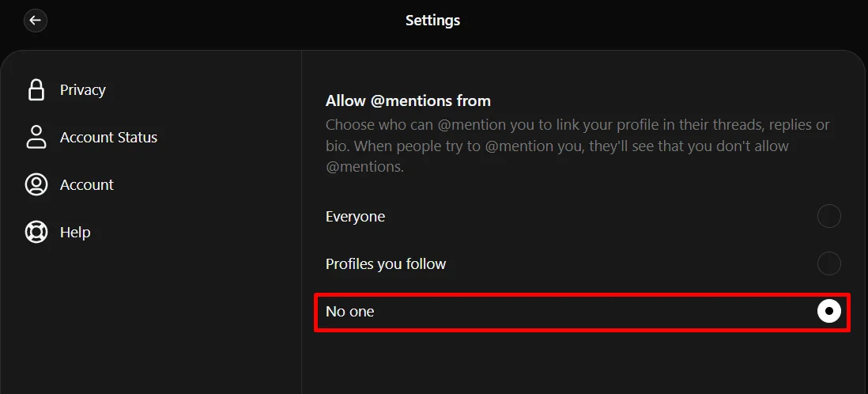Open the Account Status section
Screen dimensions: 868x394
[108, 137]
